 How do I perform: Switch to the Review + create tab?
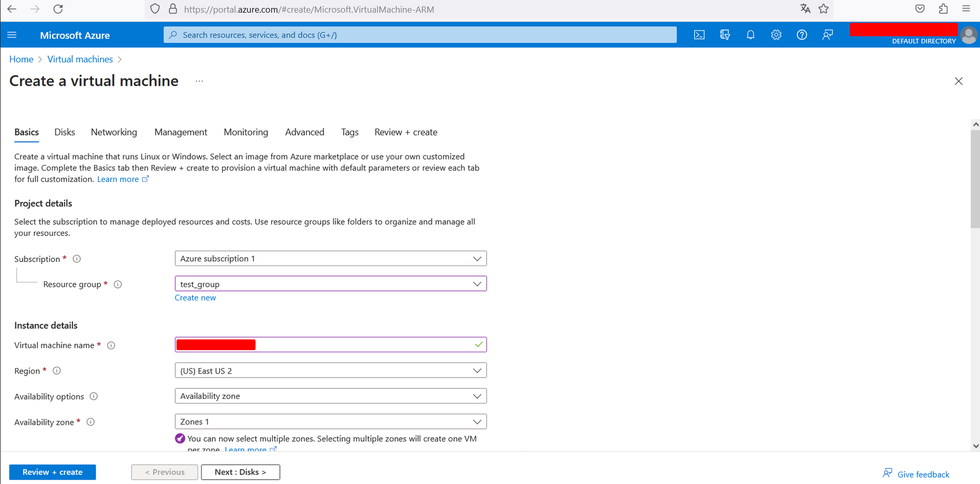406,132
